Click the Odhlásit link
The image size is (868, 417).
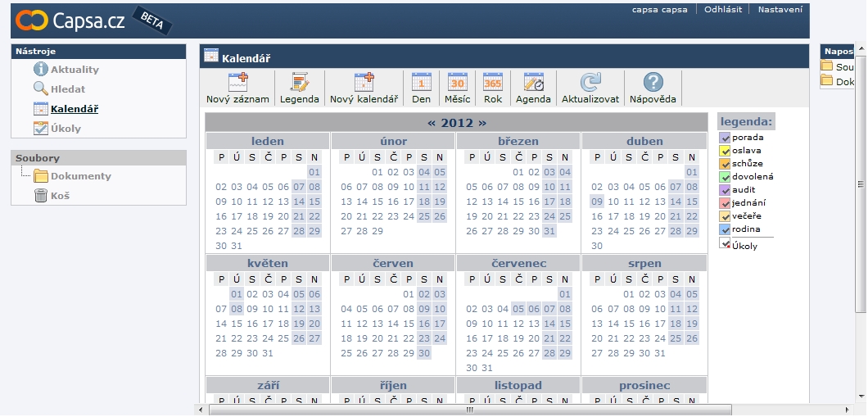pos(723,10)
